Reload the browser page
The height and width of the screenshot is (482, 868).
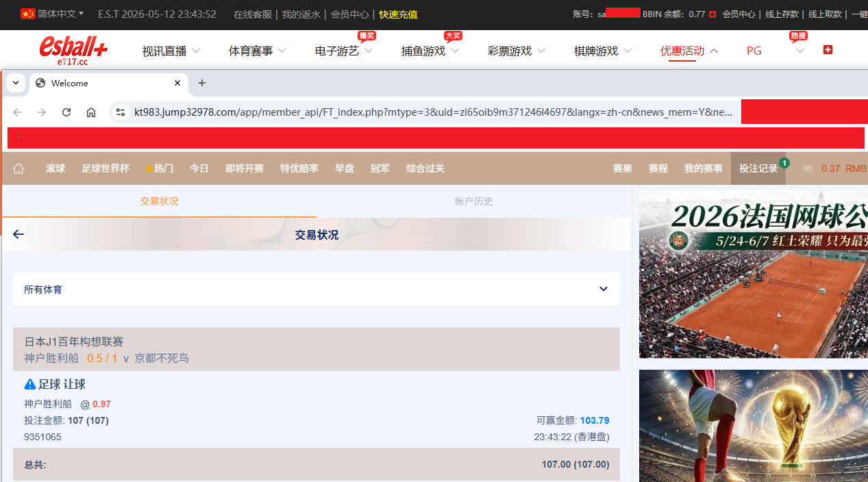(x=66, y=112)
